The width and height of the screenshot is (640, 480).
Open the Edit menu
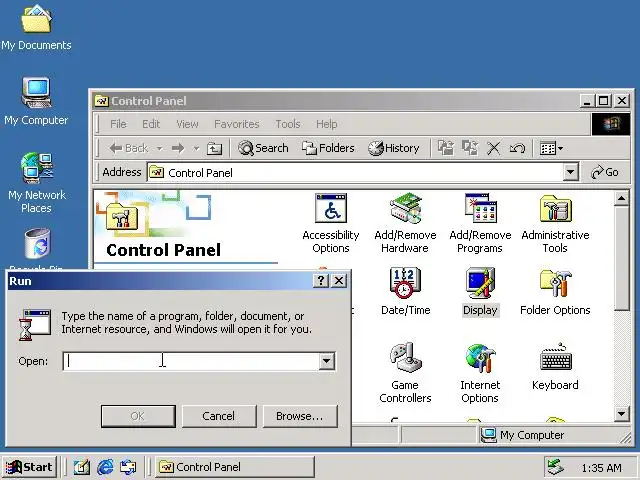151,124
